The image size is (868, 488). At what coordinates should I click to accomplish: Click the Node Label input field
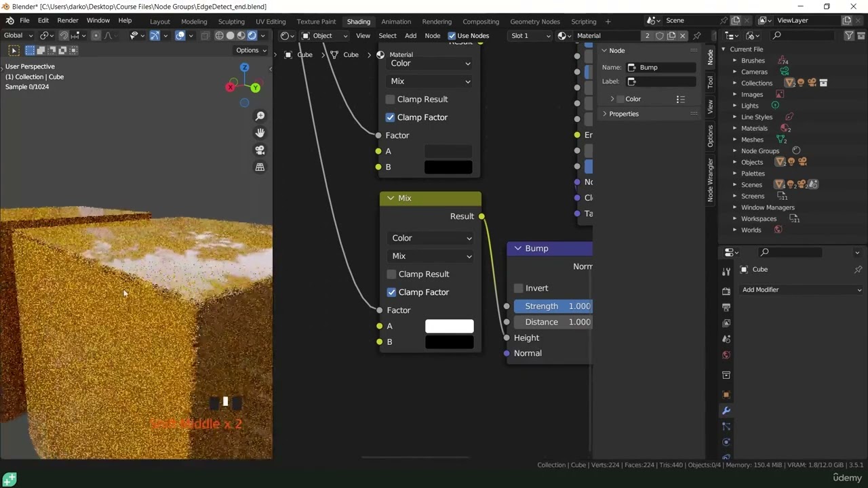click(x=661, y=81)
